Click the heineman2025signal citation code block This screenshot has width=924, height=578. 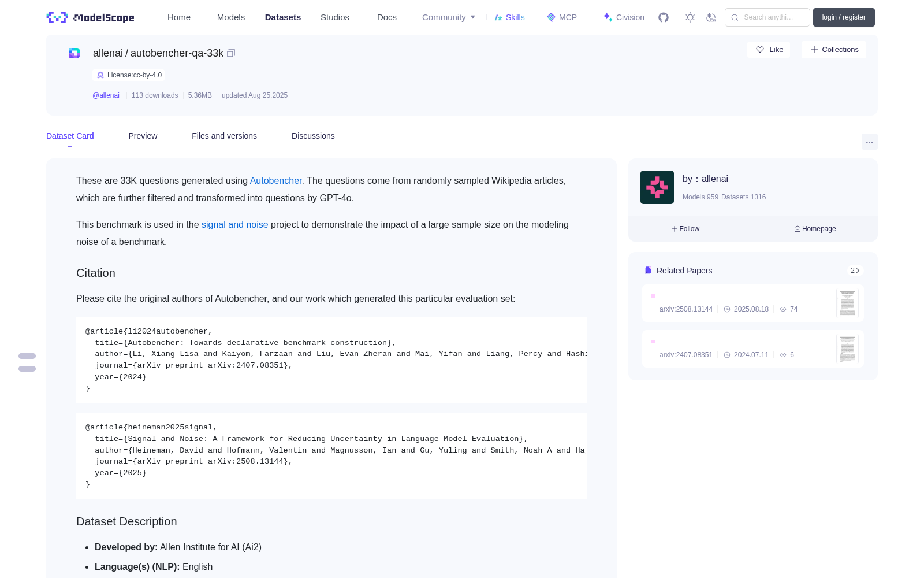(x=331, y=456)
